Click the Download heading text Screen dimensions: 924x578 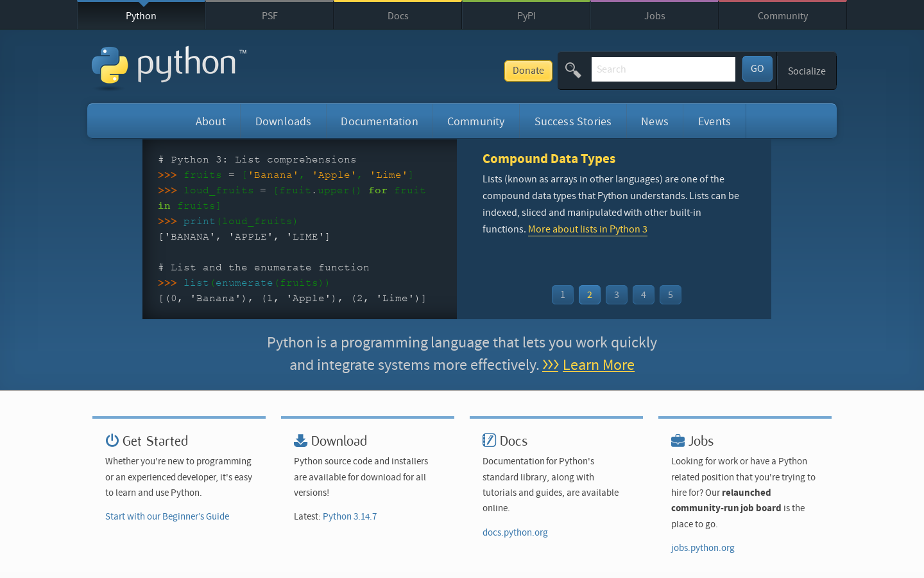click(339, 441)
